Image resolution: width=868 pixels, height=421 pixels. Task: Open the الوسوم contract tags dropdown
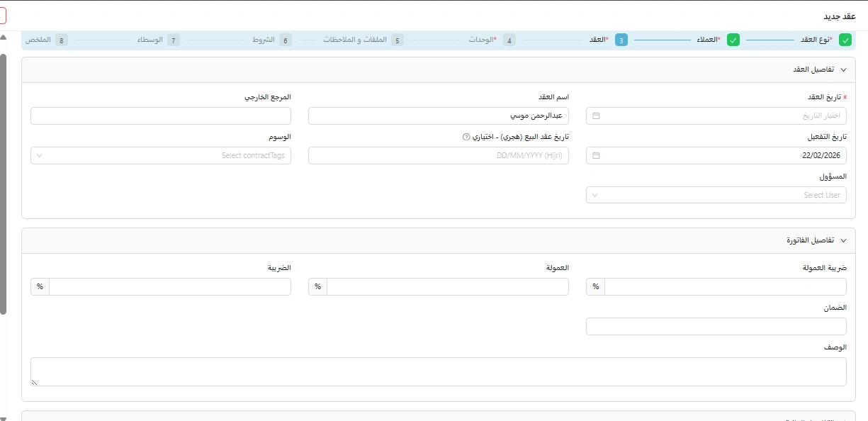click(161, 155)
